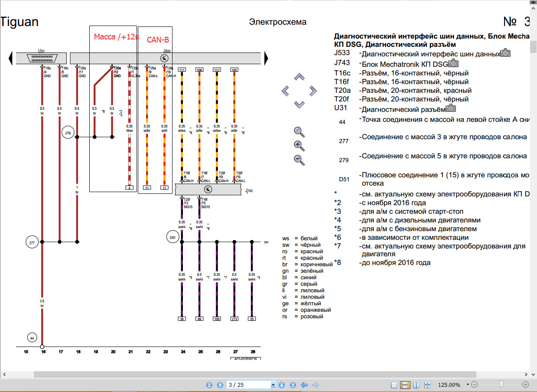Click the page number field 3 / 25
The width and height of the screenshot is (537, 392).
tap(249, 385)
